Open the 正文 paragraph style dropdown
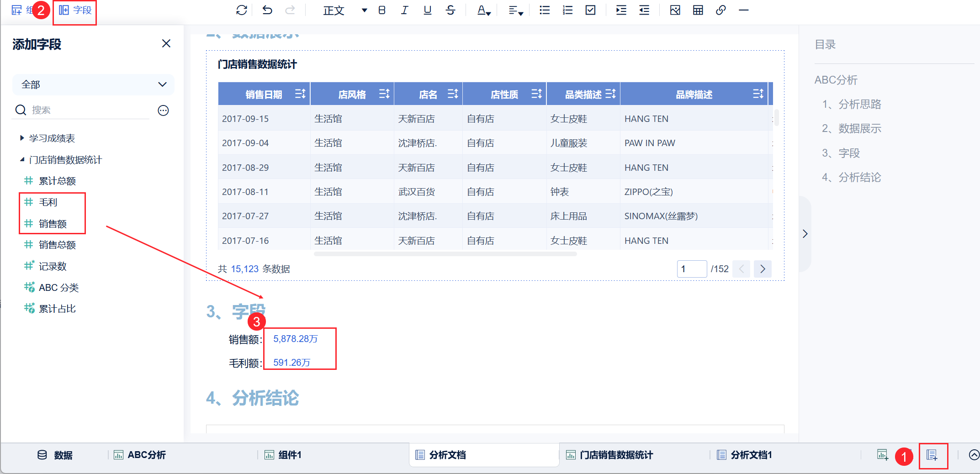 click(x=345, y=10)
